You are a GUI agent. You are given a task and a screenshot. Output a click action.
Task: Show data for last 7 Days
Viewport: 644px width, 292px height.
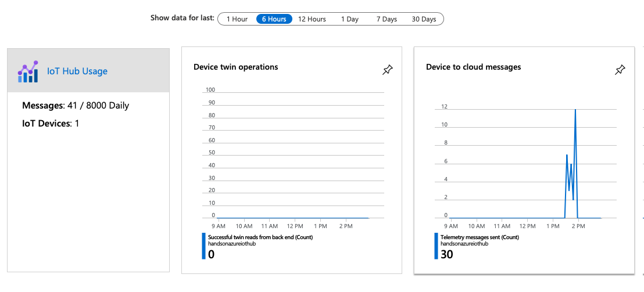[x=387, y=19]
